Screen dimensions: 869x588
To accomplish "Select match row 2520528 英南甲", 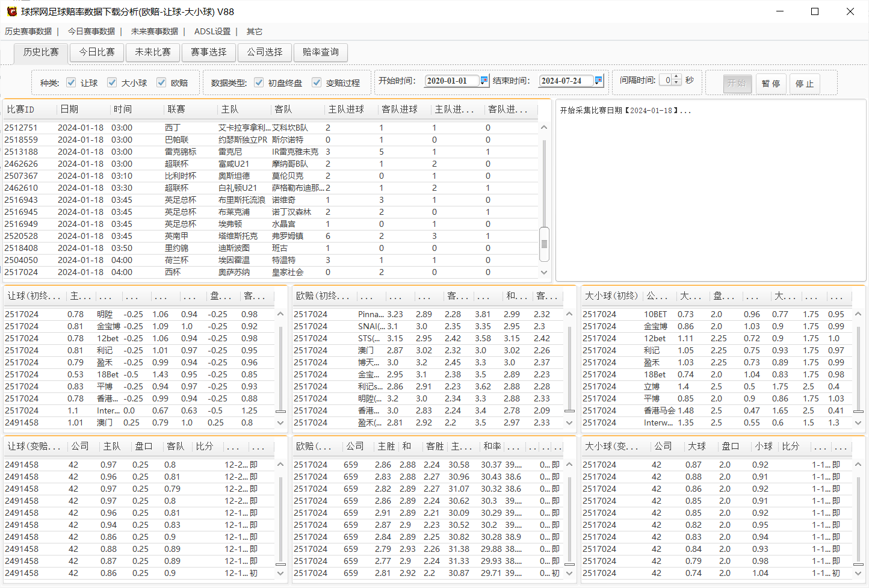I will pyautogui.click(x=271, y=236).
